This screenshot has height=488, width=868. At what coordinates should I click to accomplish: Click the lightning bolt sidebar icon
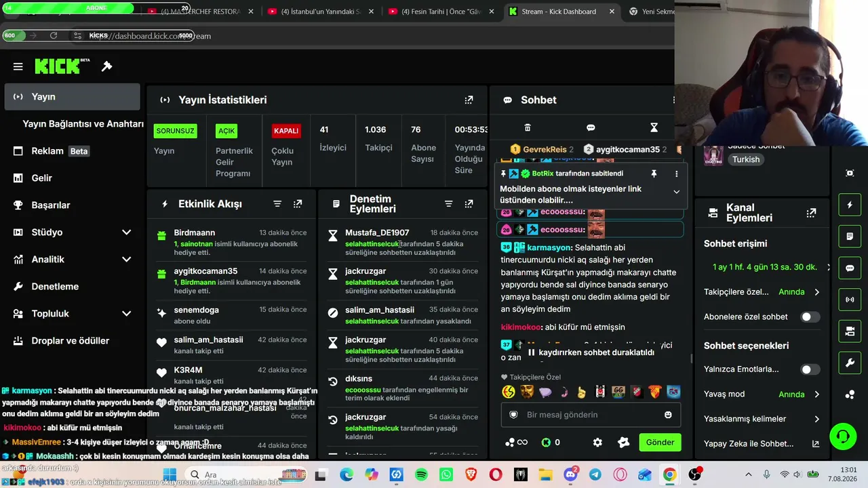pos(850,205)
